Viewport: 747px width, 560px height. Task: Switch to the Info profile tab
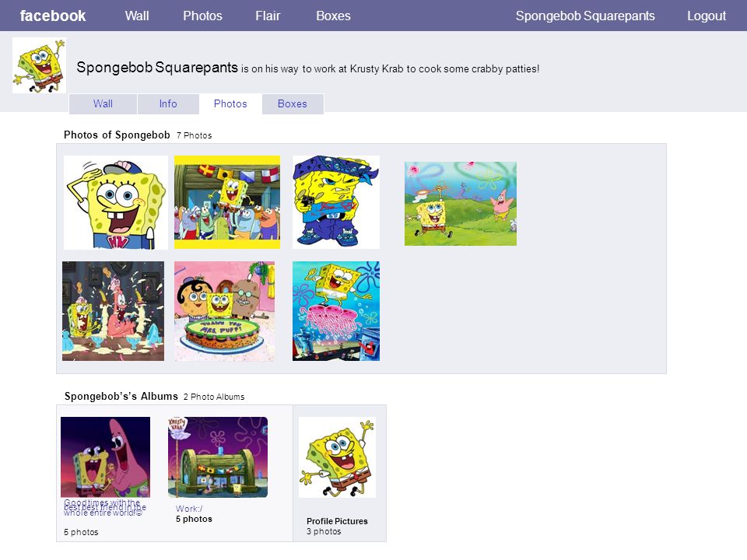(168, 103)
